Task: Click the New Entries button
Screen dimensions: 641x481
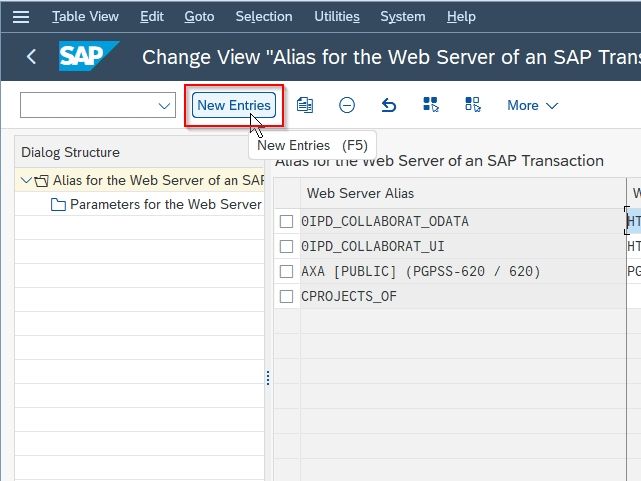Action: (x=234, y=105)
